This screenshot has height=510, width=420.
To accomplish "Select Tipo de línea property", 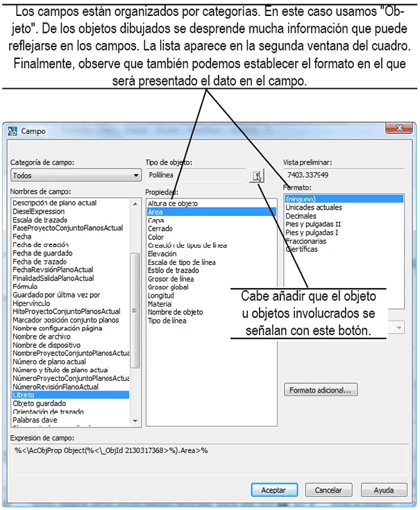I will (x=167, y=321).
